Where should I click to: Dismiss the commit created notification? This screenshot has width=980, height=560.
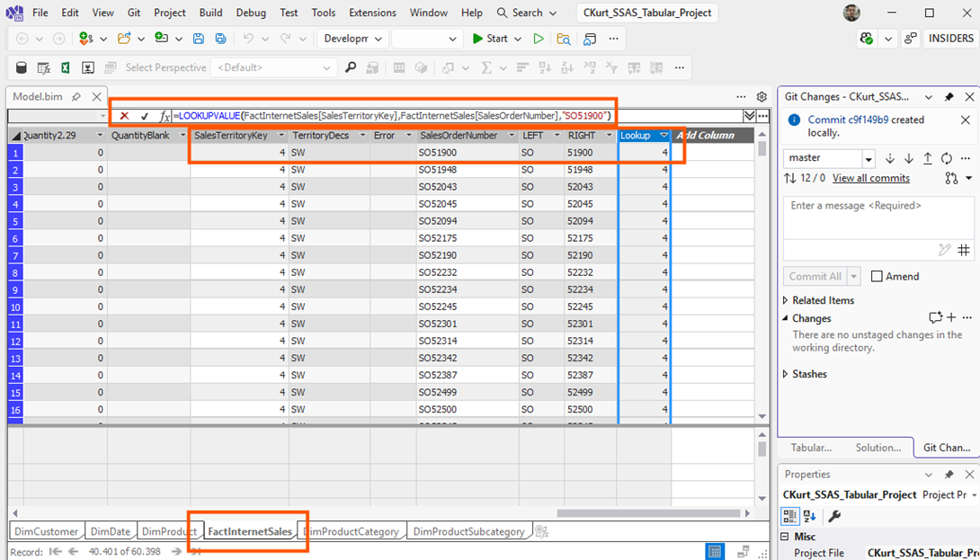(965, 120)
